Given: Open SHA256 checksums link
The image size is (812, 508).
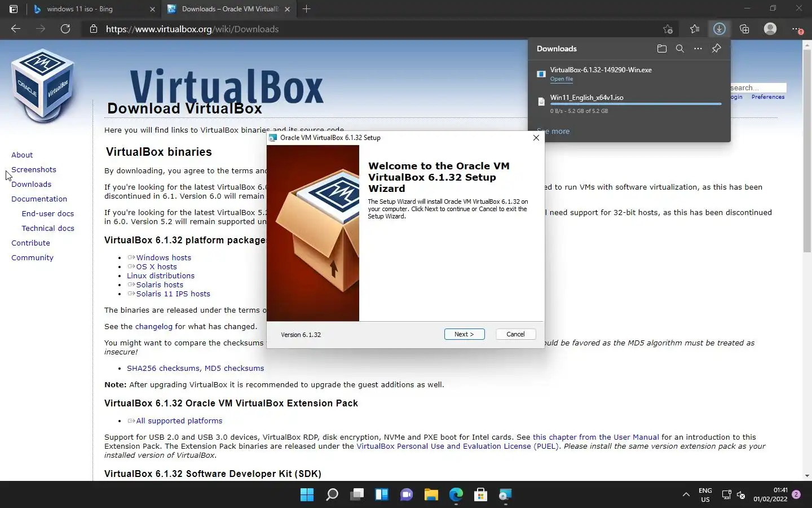Looking at the screenshot, I should [x=163, y=368].
